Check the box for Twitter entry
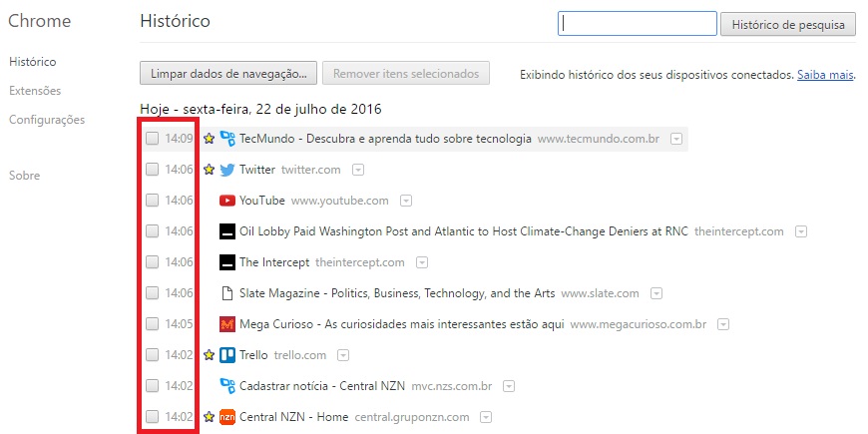868x434 pixels. [152, 170]
